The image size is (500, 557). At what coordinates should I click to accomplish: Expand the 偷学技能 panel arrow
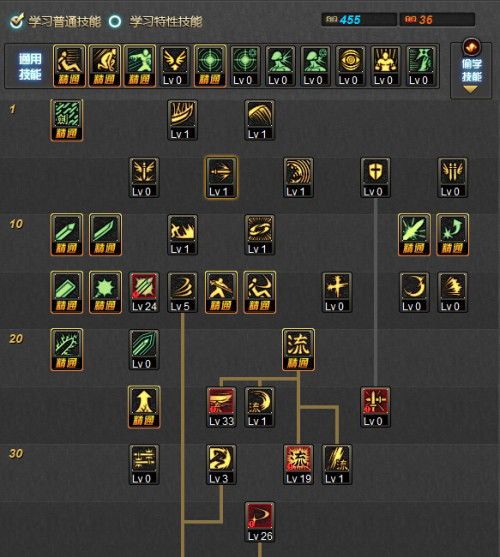click(471, 89)
